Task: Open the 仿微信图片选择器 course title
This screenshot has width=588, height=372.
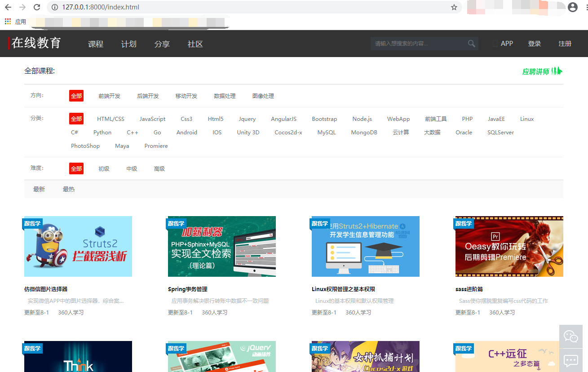Action: (46, 289)
